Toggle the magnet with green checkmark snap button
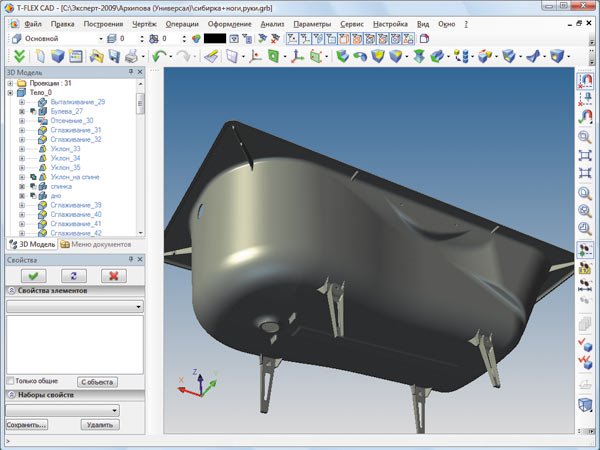The width and height of the screenshot is (600, 450). click(x=585, y=117)
